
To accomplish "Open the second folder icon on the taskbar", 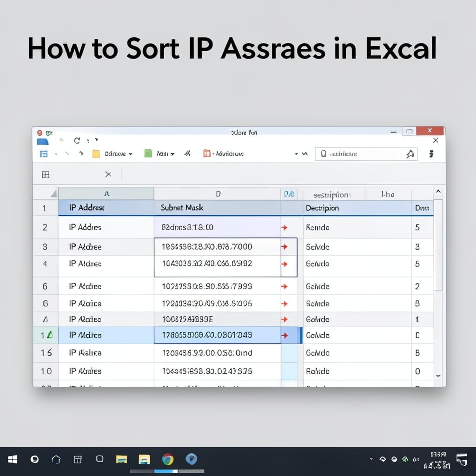I will click(x=144, y=459).
